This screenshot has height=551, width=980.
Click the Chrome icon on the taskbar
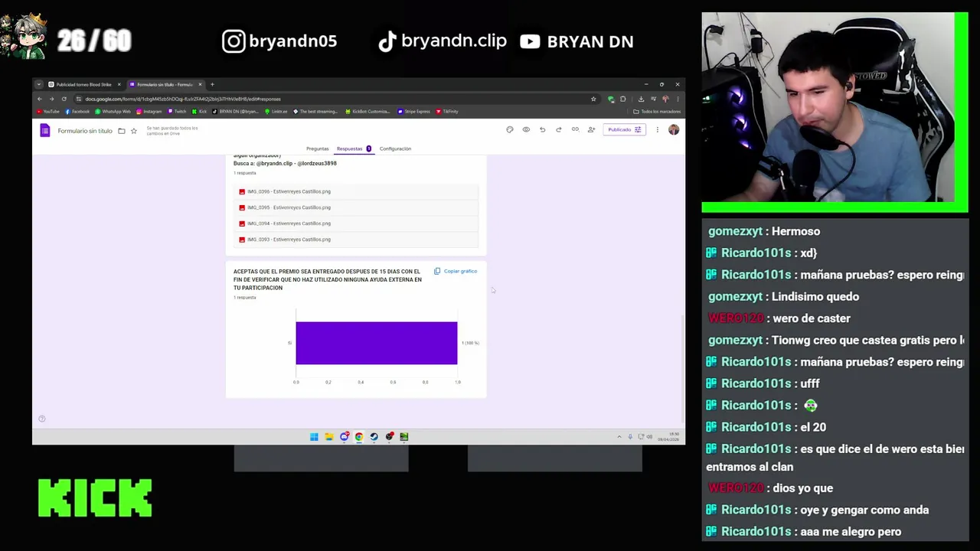click(x=358, y=437)
